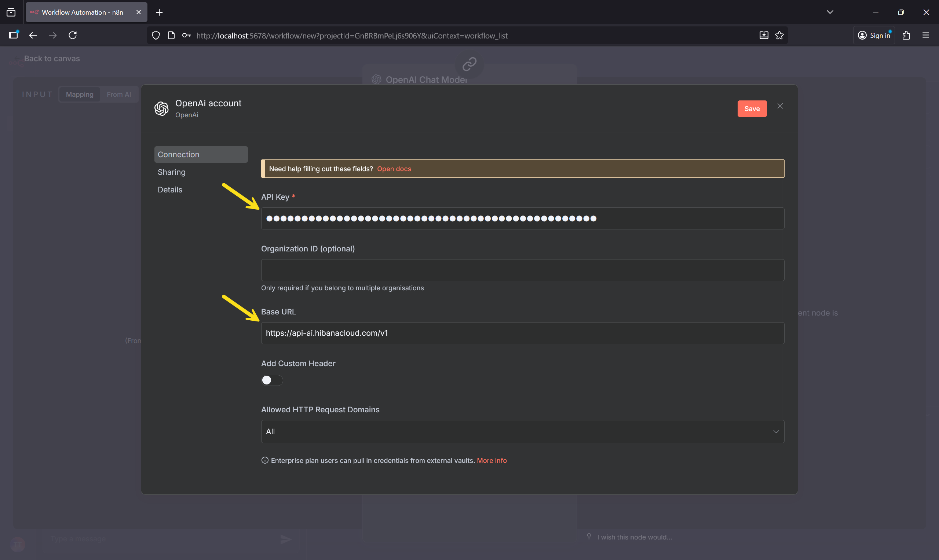Image resolution: width=939 pixels, height=560 pixels.
Task: Go back to canvas
Action: point(52,59)
